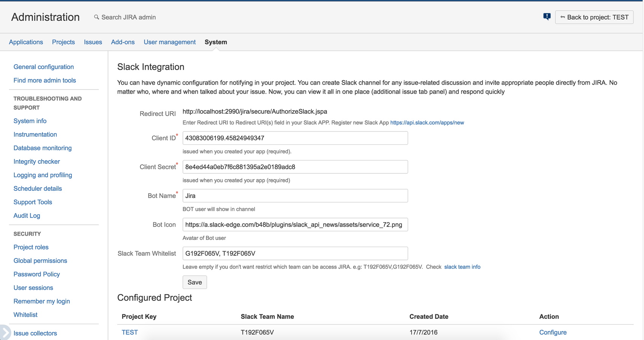The width and height of the screenshot is (644, 340).
Task: Open the Projects tab
Action: [63, 42]
